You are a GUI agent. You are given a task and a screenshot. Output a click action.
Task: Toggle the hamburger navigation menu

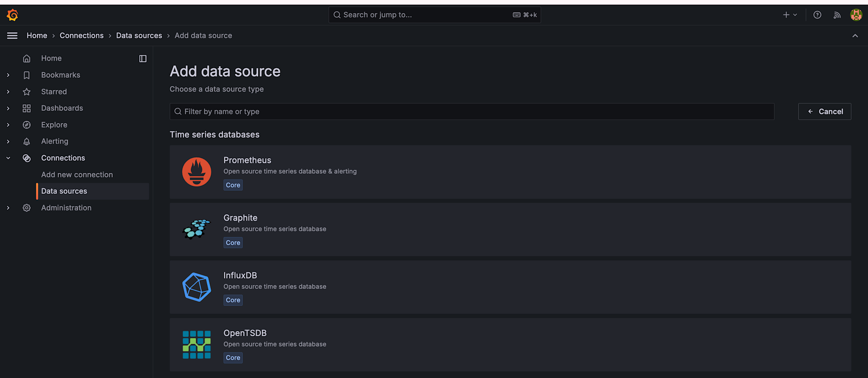pyautogui.click(x=12, y=36)
